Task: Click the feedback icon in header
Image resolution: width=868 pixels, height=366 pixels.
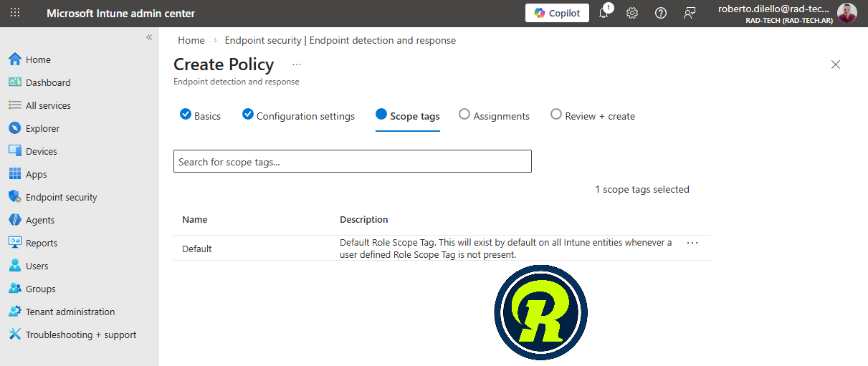Action: point(690,13)
